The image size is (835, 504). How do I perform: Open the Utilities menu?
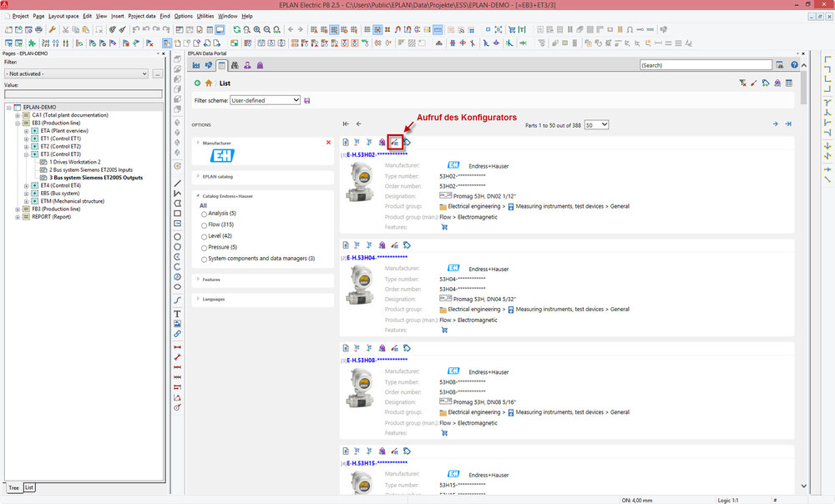click(x=205, y=16)
